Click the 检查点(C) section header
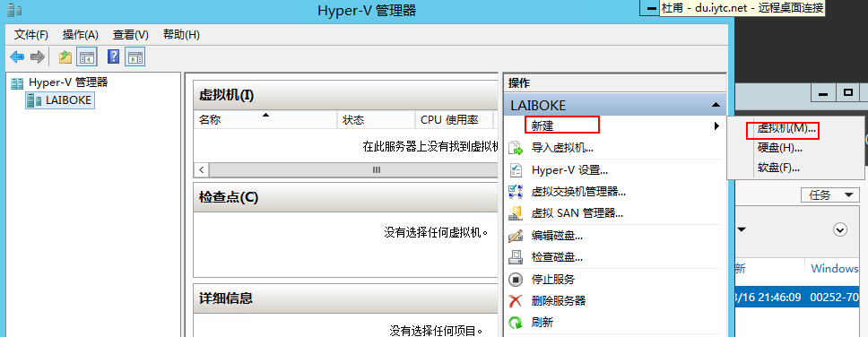Image resolution: width=868 pixels, height=337 pixels. coord(346,197)
